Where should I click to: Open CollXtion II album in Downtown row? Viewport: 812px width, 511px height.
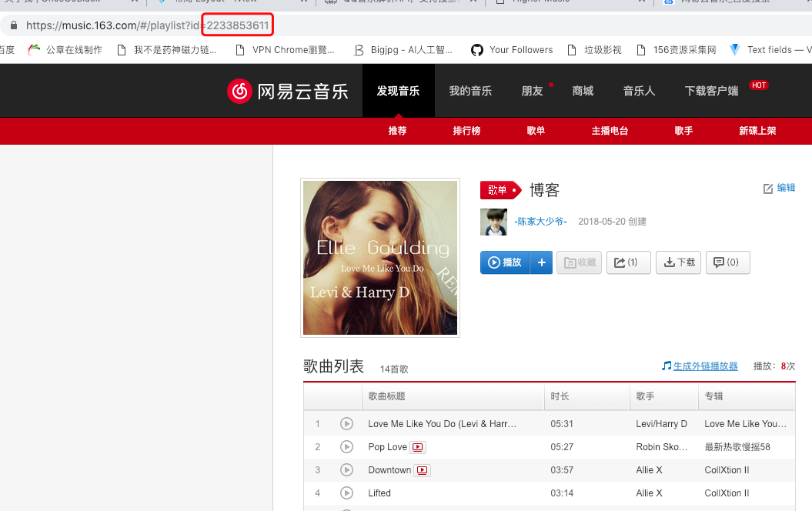pyautogui.click(x=727, y=470)
